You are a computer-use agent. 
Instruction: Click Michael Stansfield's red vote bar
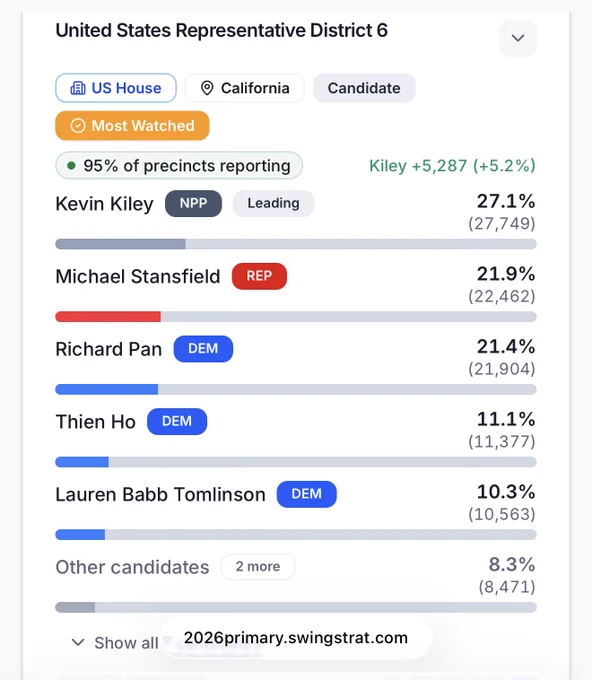(108, 317)
